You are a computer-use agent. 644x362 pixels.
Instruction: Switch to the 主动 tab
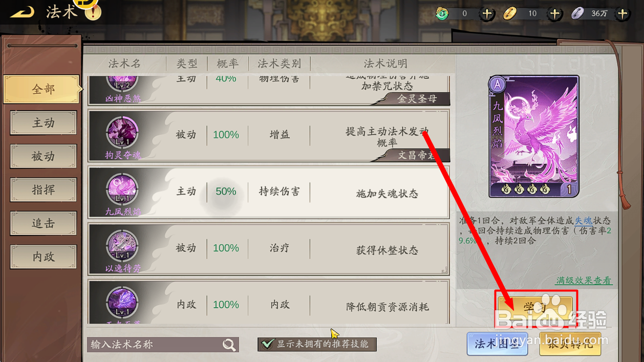[x=44, y=123]
